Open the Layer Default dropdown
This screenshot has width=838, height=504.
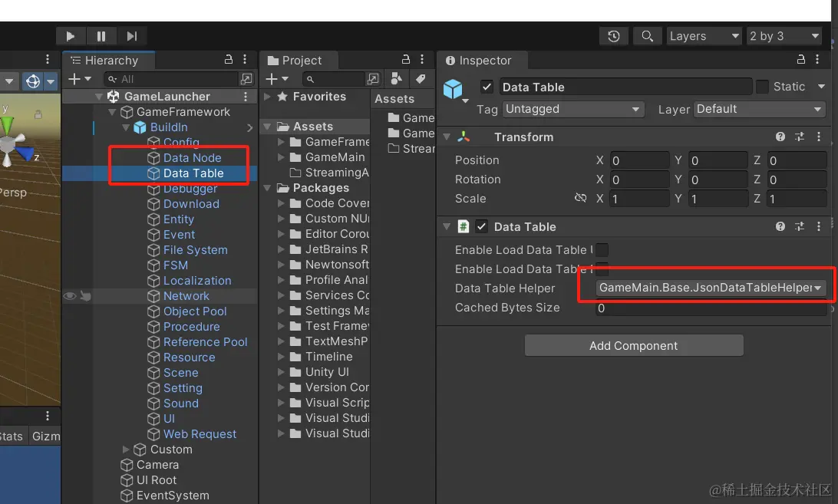tap(760, 109)
